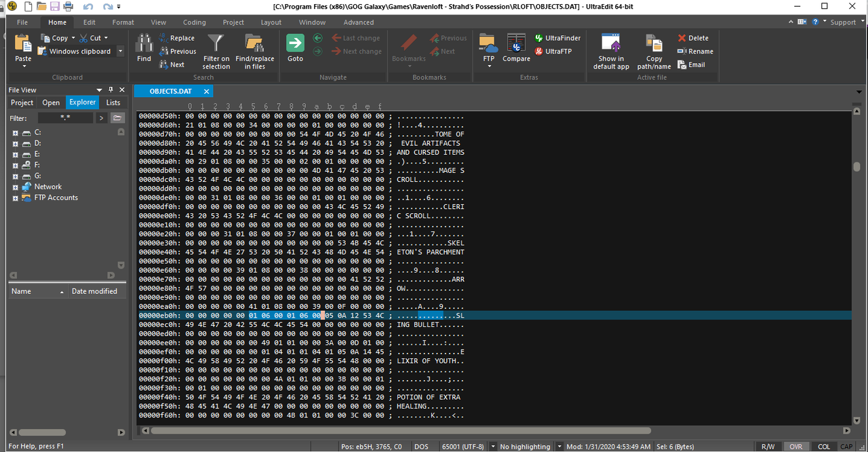Click Email active file
Image resolution: width=868 pixels, height=452 pixels.
coord(691,64)
